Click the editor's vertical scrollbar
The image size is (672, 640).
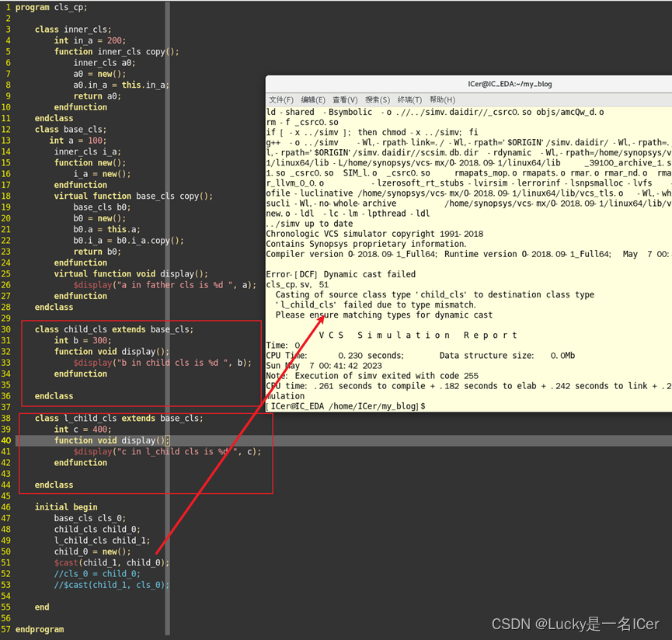167,311
